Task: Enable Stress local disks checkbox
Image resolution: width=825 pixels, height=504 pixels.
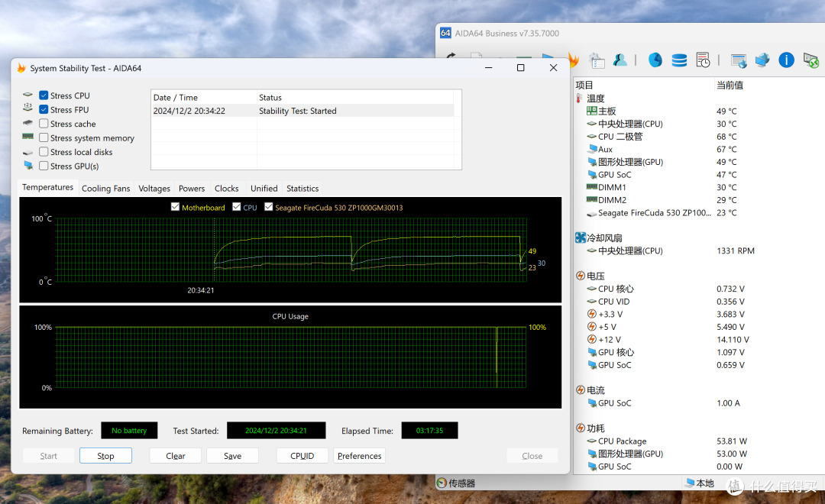Action: click(x=44, y=151)
